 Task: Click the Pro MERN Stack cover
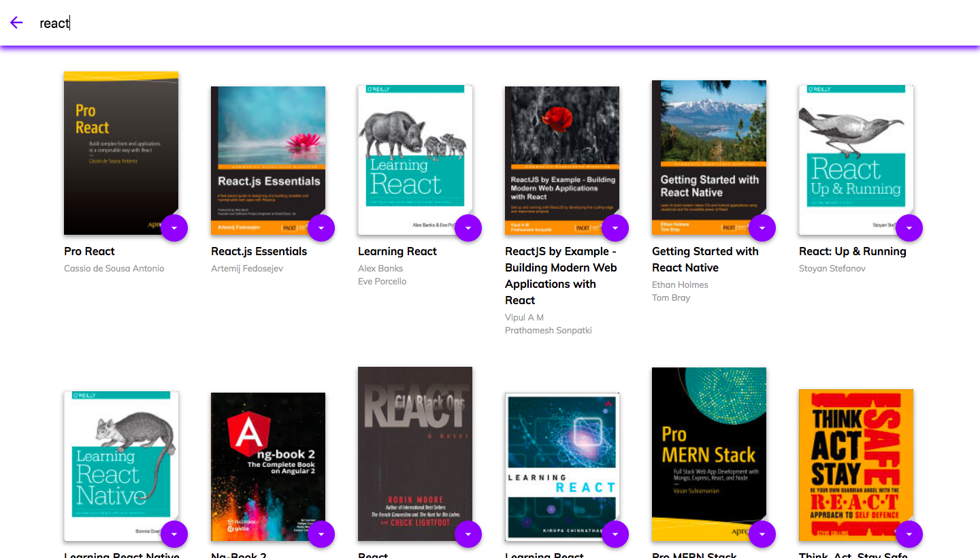coord(709,455)
